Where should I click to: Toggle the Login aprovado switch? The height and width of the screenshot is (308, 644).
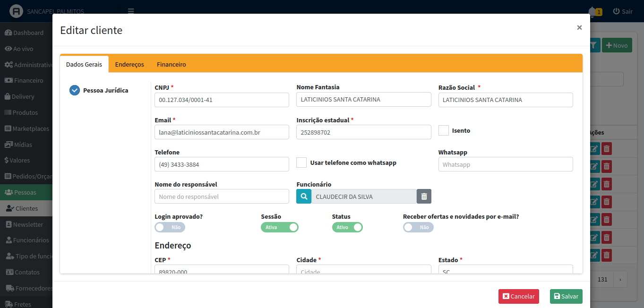pos(170,227)
